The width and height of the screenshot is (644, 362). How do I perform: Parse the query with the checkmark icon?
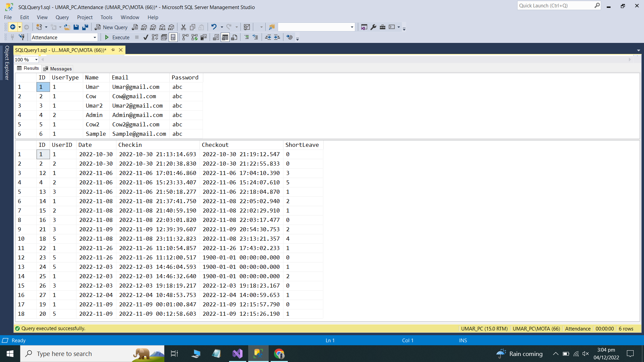coord(146,37)
